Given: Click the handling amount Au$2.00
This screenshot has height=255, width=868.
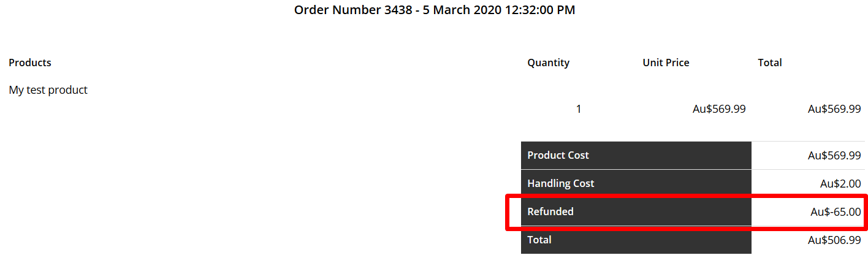Looking at the screenshot, I should point(841,183).
